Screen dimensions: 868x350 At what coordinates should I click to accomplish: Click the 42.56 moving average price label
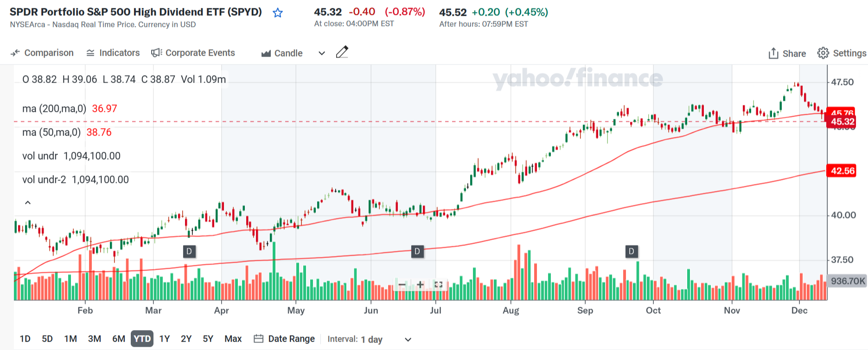point(842,171)
